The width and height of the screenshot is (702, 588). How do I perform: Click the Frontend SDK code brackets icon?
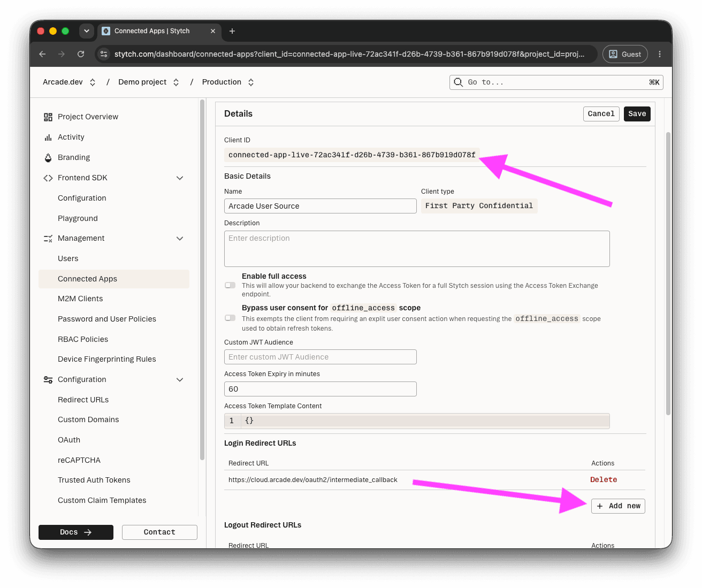(48, 178)
